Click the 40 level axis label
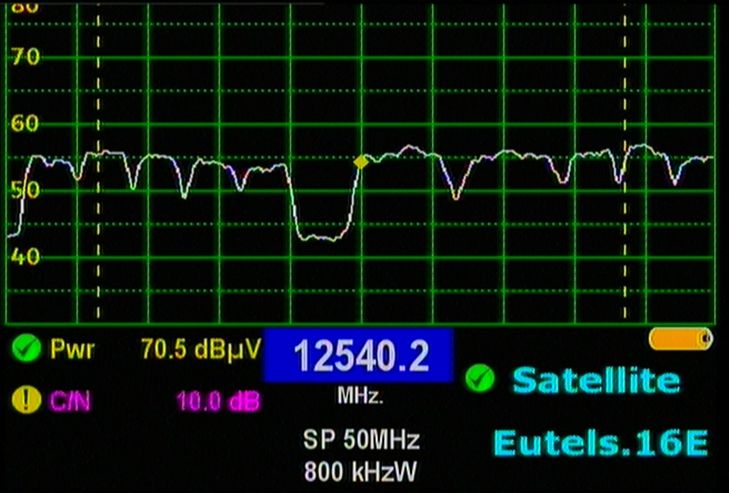This screenshot has width=729, height=493. (x=25, y=256)
